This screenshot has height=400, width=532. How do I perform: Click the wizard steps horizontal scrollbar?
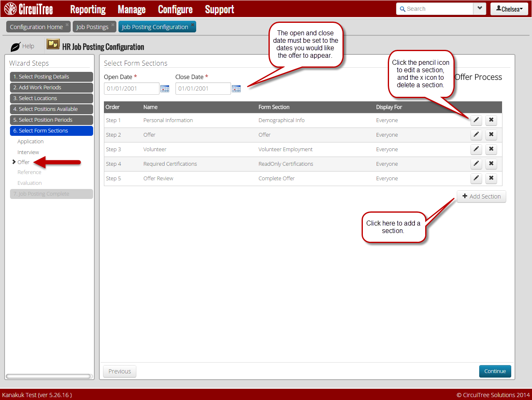(x=48, y=376)
